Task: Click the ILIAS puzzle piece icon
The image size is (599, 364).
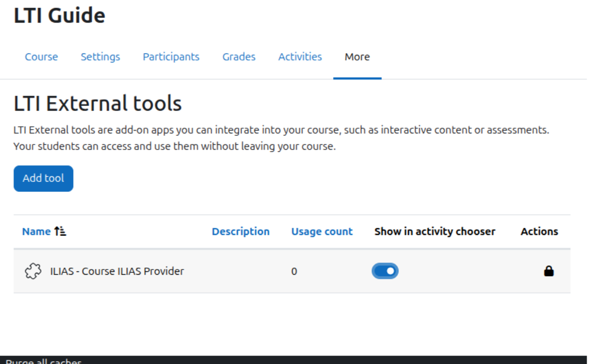Action: tap(33, 271)
